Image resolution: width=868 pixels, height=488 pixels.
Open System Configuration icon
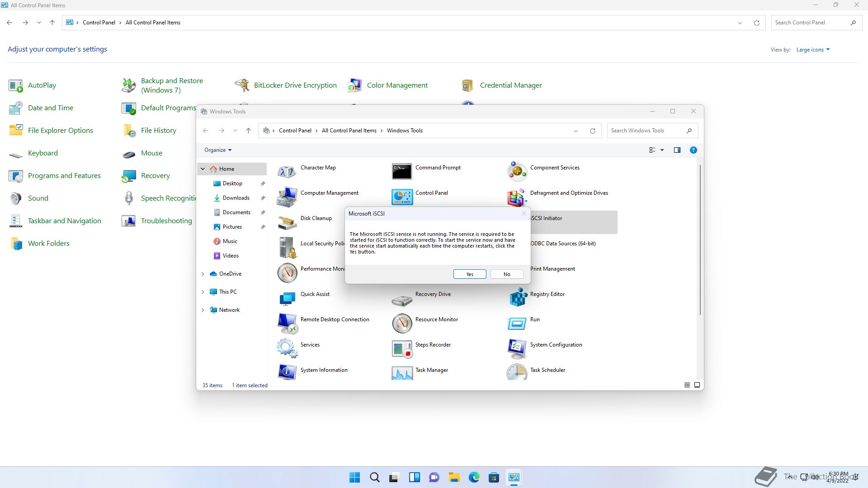(x=517, y=349)
